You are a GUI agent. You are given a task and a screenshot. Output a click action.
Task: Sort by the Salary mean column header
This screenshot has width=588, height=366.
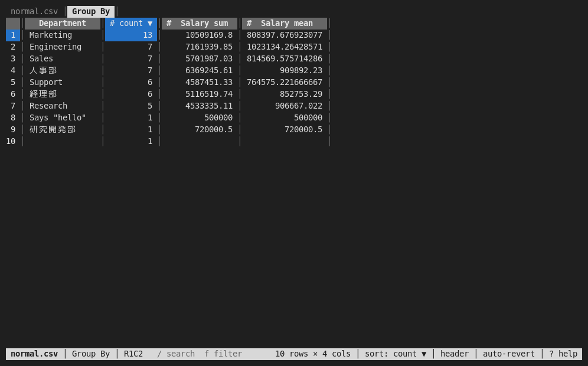(285, 23)
